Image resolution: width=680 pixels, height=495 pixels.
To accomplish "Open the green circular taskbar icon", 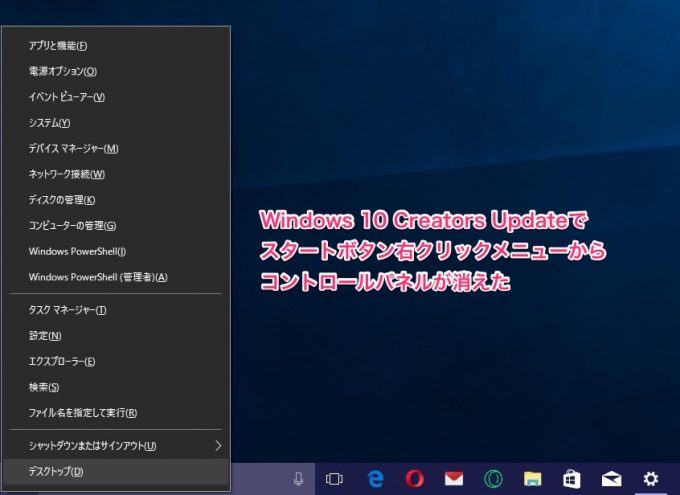I will (x=494, y=479).
